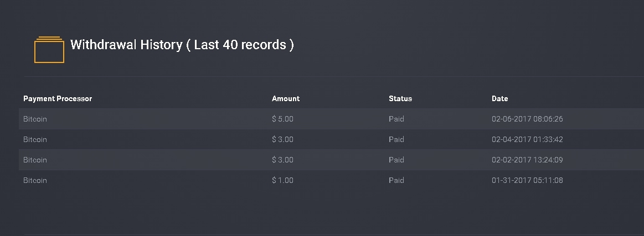Screen dimensions: 644x236
Task: Click Paid status of 02-04-2017 withdrawal
Action: pos(396,139)
